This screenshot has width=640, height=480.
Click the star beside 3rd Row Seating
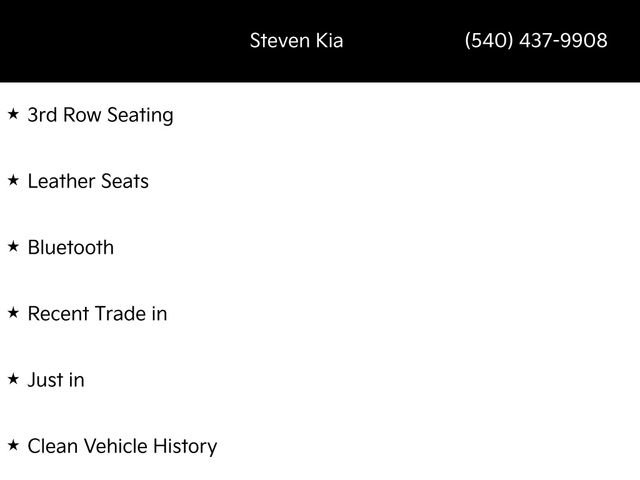tap(13, 114)
